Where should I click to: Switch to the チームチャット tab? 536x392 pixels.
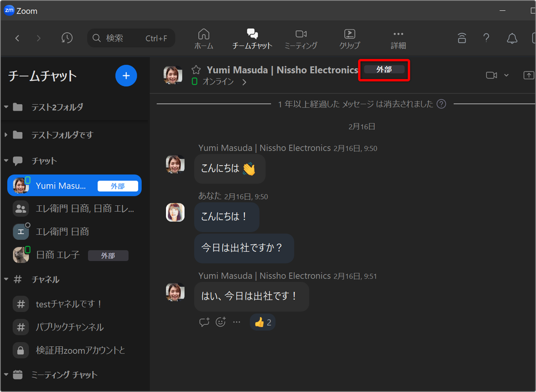tap(252, 39)
